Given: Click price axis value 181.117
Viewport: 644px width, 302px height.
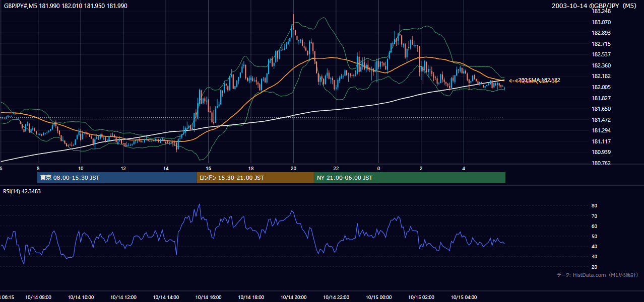Looking at the screenshot, I should tap(602, 141).
